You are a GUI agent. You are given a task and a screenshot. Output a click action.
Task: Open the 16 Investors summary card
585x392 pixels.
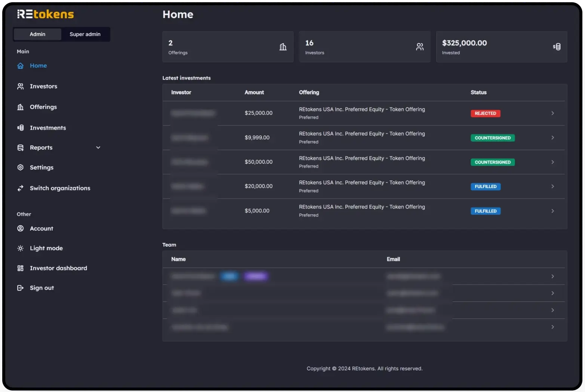click(365, 47)
